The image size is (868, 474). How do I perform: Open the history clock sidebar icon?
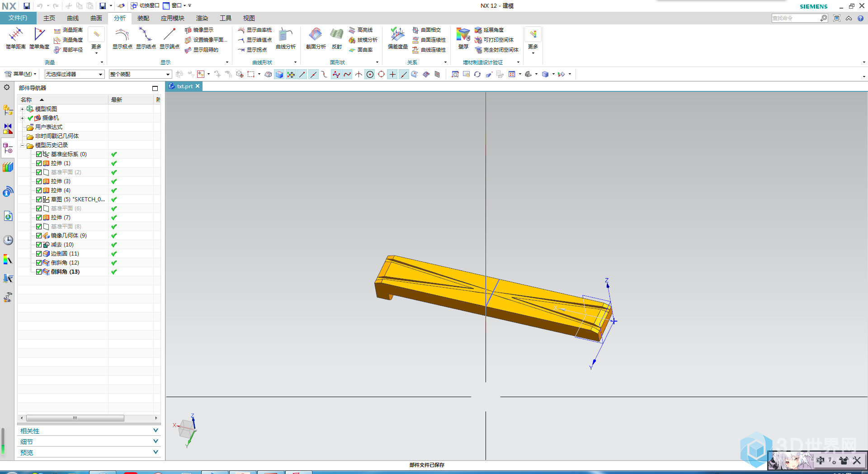[8, 240]
